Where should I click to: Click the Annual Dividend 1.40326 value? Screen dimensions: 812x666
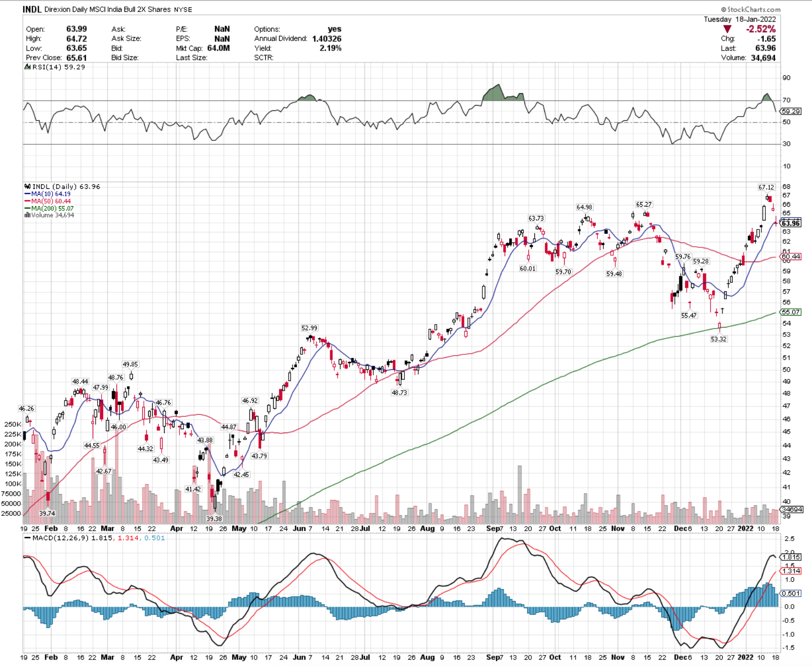tap(327, 39)
